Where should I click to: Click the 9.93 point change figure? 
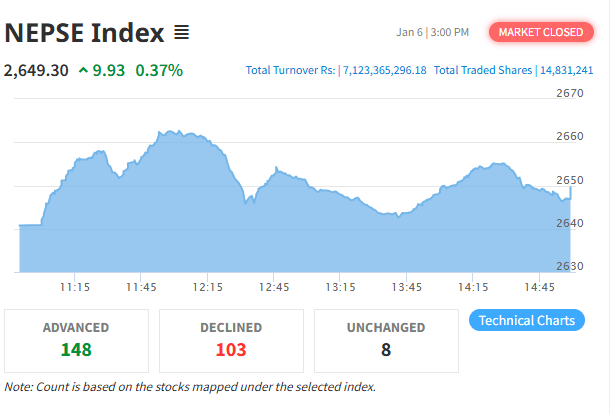click(109, 71)
